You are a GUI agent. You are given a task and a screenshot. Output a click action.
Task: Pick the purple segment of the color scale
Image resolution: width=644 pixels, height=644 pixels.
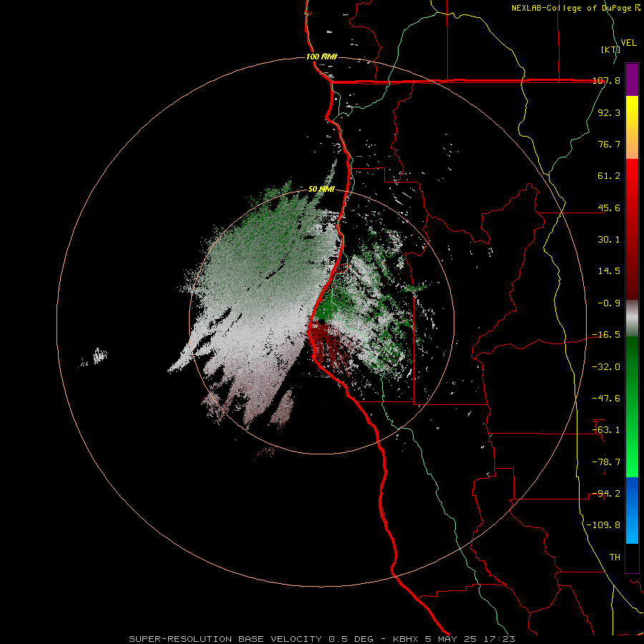point(632,79)
